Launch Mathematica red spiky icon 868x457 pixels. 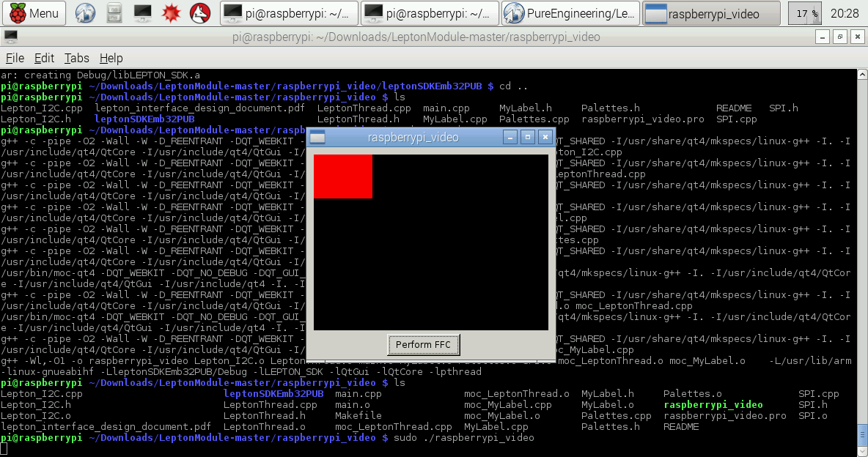coord(171,13)
